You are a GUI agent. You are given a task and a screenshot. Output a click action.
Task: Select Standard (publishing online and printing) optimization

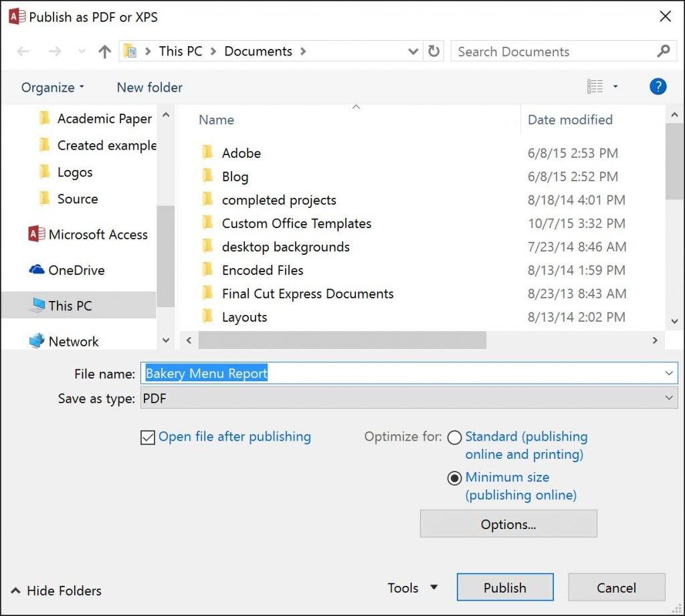455,437
